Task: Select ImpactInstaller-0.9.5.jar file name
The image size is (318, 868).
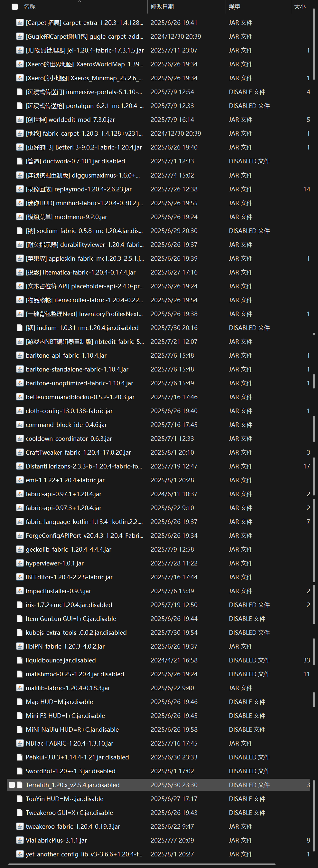Action: pos(59,591)
